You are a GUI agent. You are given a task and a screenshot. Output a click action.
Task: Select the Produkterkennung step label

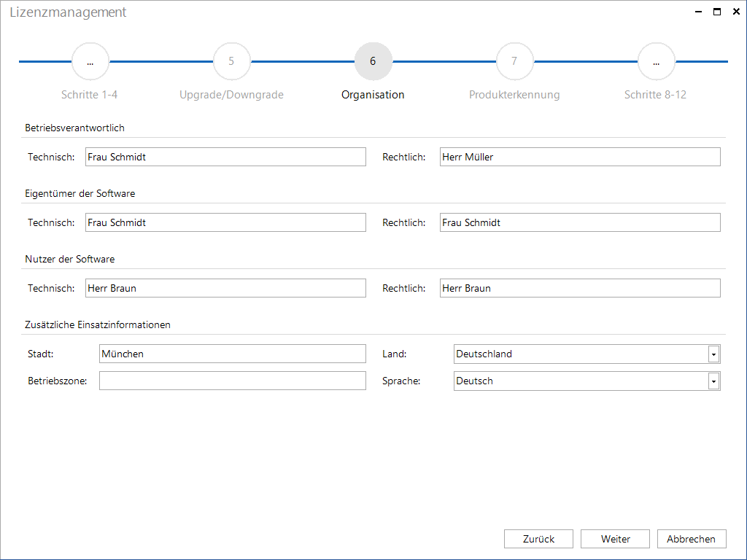tap(514, 95)
